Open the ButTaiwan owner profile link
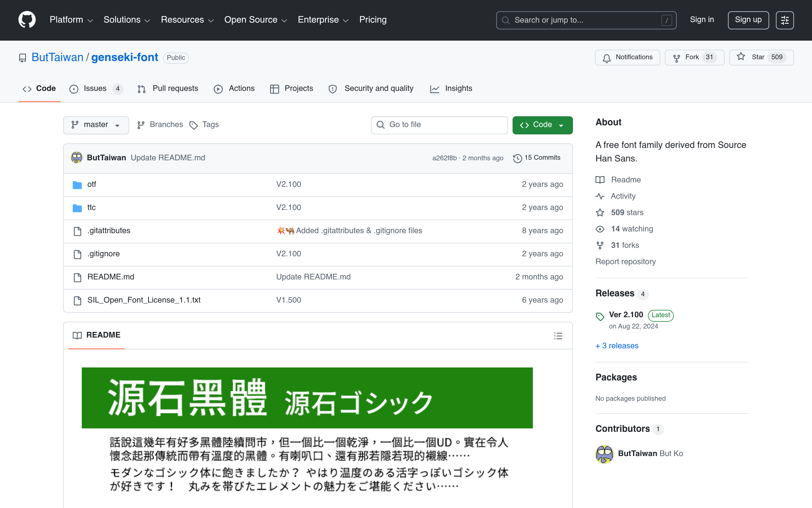The image size is (812, 508). (x=58, y=58)
